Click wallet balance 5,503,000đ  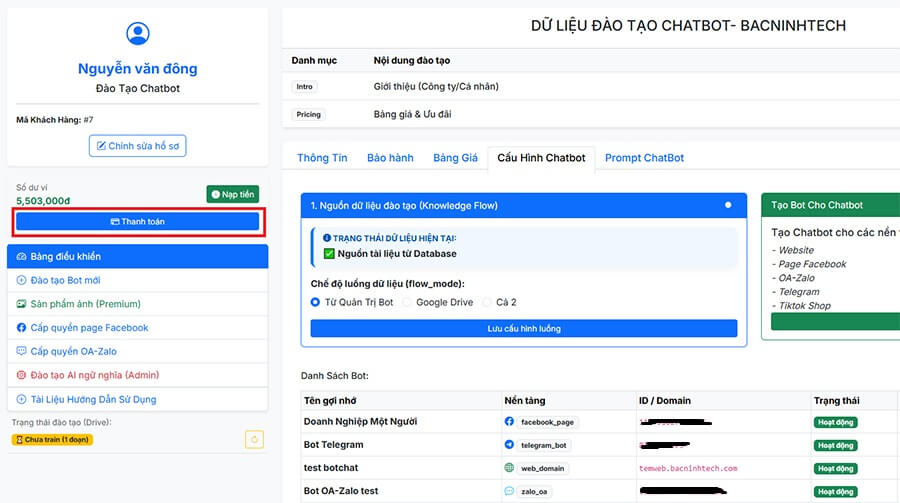coord(43,201)
